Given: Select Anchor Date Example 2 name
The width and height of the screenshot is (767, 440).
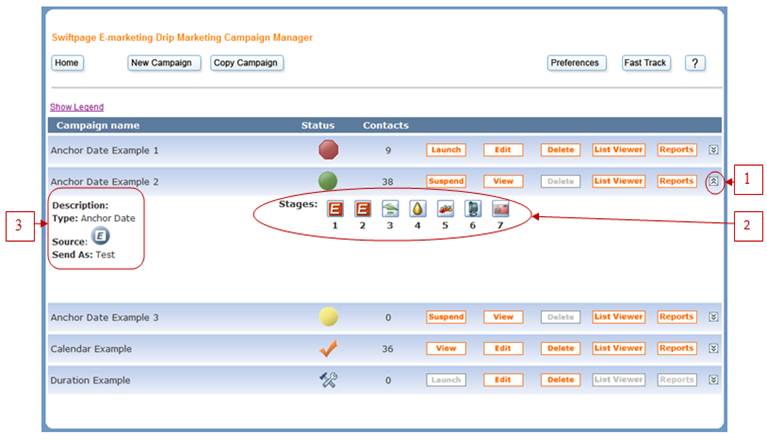Looking at the screenshot, I should (x=105, y=182).
